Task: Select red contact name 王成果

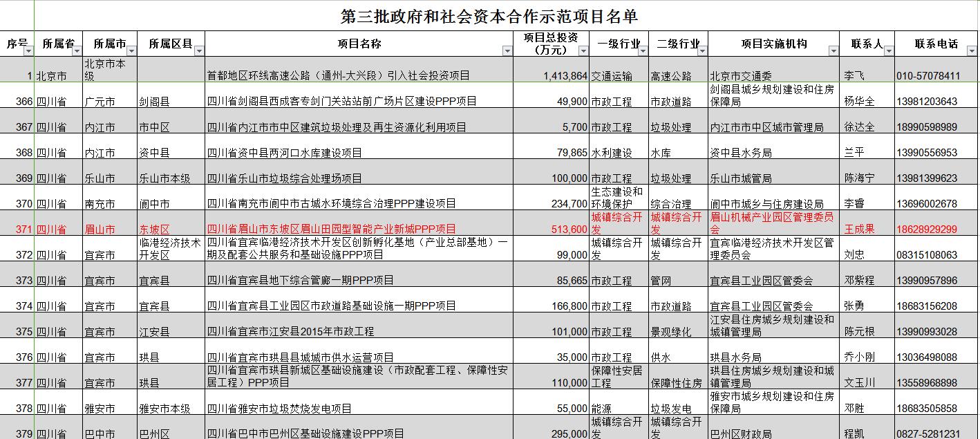Action: click(x=867, y=223)
